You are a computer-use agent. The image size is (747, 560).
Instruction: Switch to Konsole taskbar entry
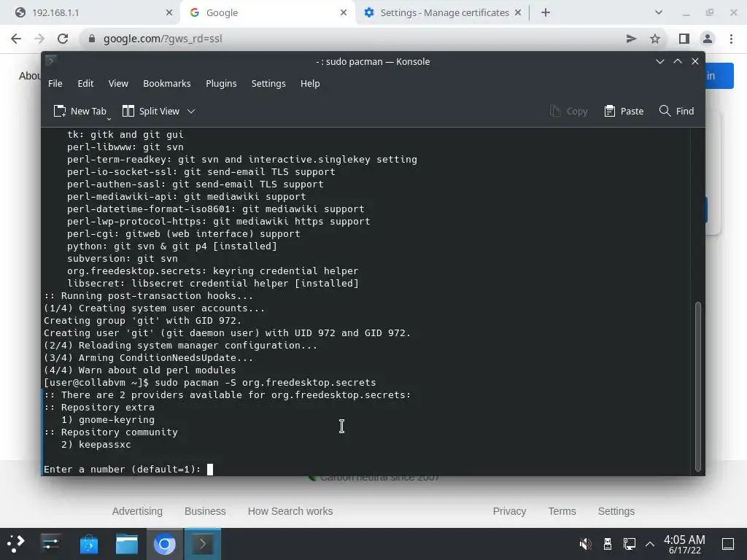[x=203, y=544]
